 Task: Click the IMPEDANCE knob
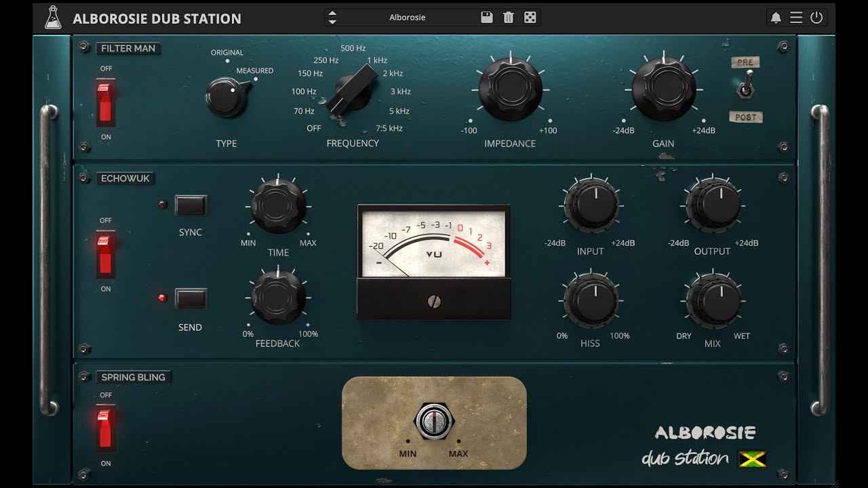(x=510, y=89)
